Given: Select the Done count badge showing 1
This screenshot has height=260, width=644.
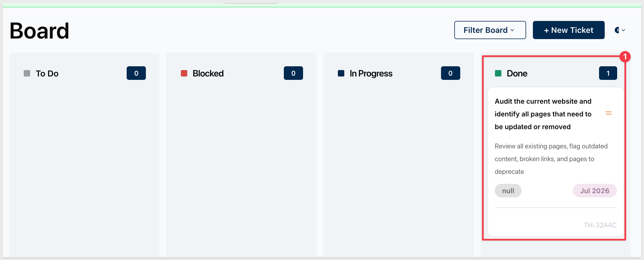Looking at the screenshot, I should [x=608, y=73].
